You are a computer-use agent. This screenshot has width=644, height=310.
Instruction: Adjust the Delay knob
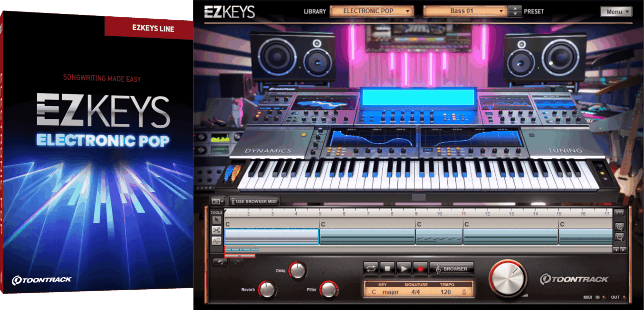coord(297,270)
